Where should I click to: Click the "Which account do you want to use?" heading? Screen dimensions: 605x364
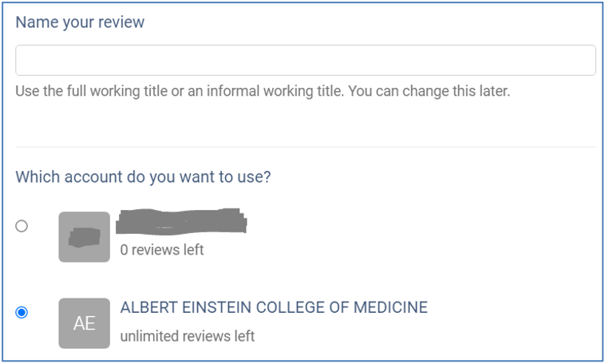pos(143,176)
